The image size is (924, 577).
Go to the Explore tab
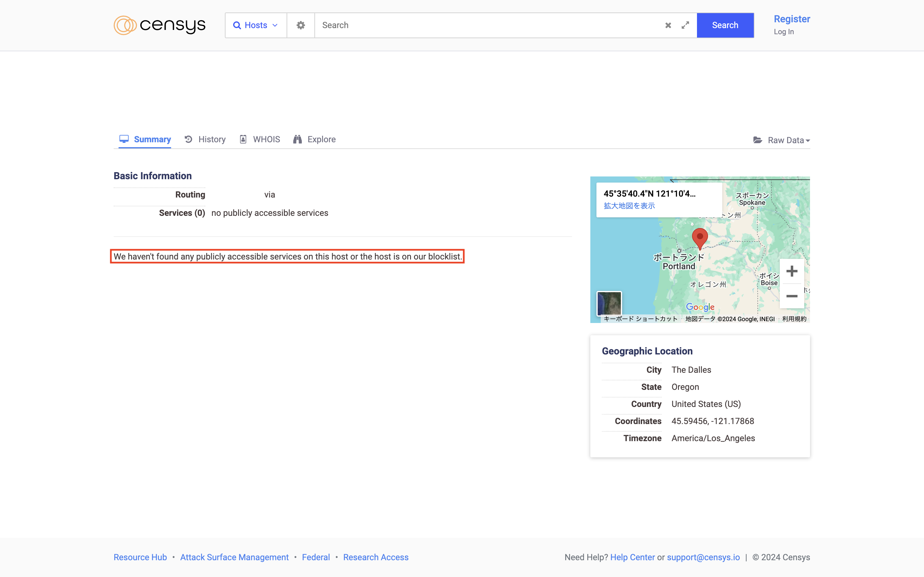[315, 139]
